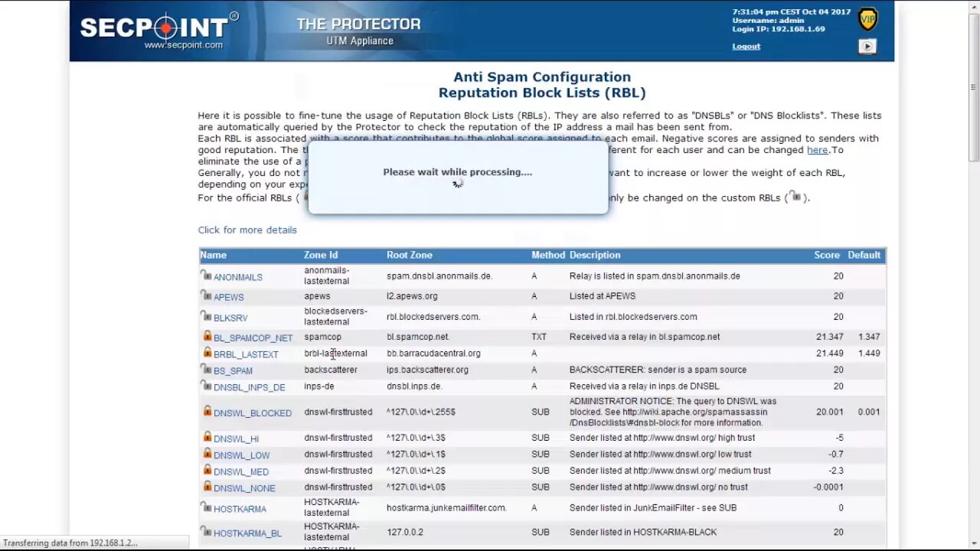Click the Default column header

(864, 255)
